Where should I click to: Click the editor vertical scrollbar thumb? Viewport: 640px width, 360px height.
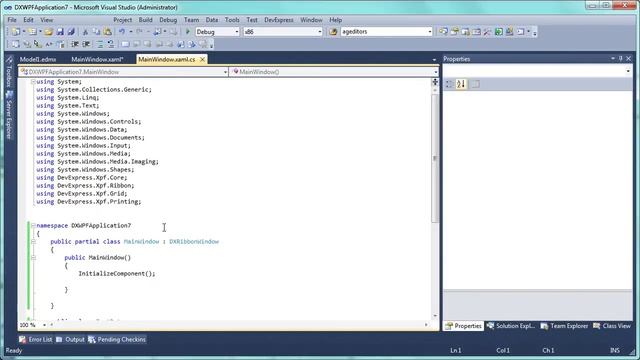pyautogui.click(x=435, y=158)
